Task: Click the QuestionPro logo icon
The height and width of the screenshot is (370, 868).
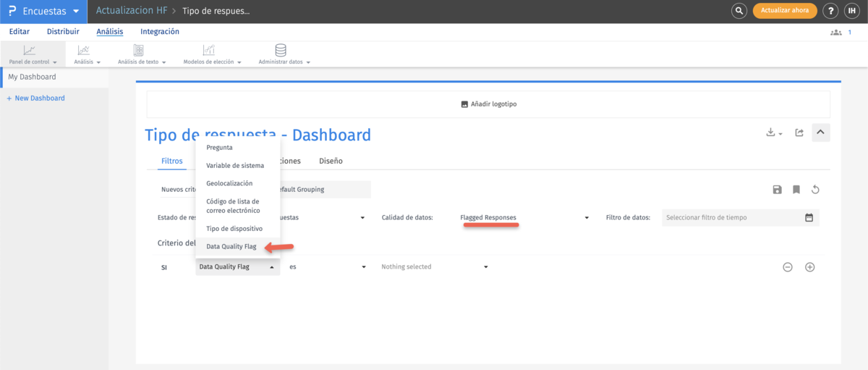Action: [12, 12]
